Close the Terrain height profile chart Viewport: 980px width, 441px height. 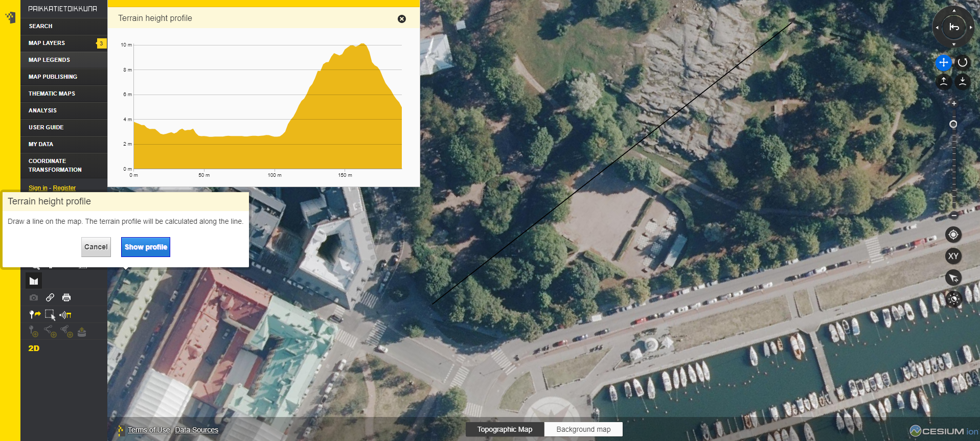[402, 19]
